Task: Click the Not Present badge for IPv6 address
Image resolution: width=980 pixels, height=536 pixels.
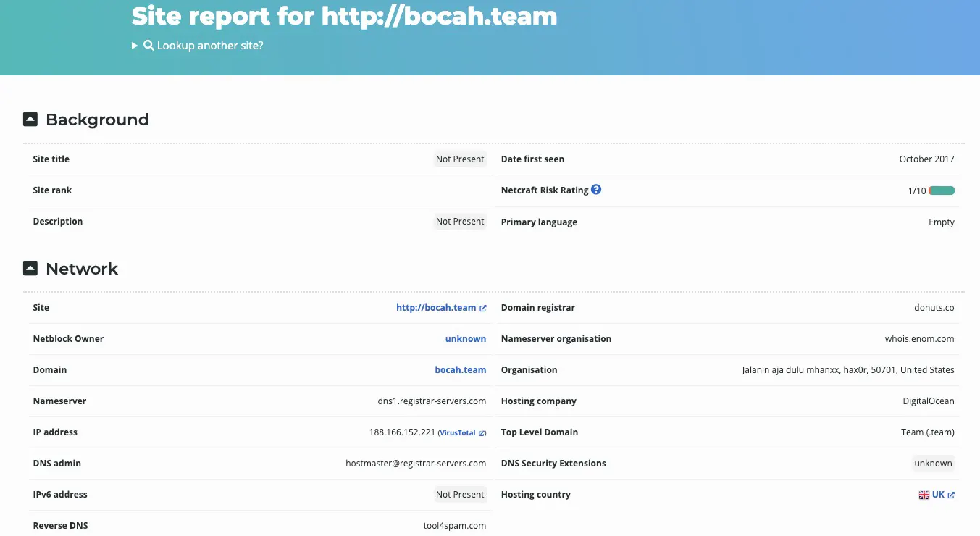Action: click(x=460, y=494)
